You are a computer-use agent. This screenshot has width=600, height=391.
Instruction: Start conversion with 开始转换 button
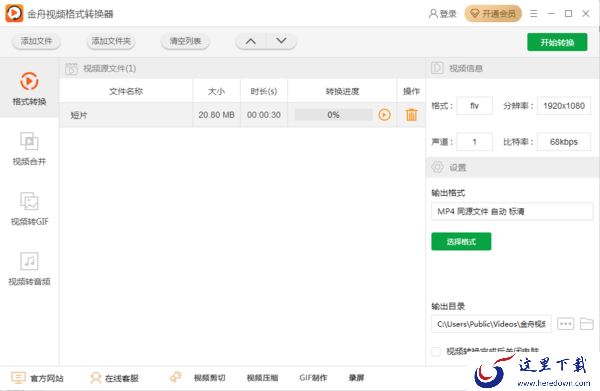[x=557, y=42]
